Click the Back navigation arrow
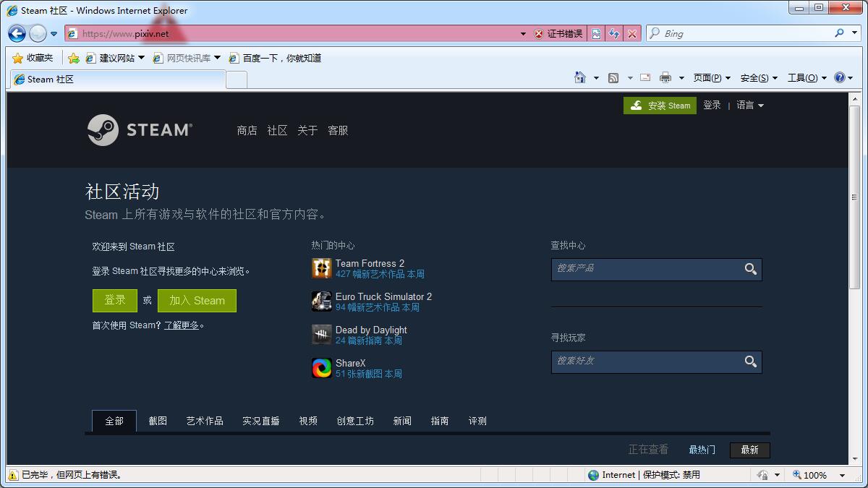The height and width of the screenshot is (488, 868). point(17,33)
